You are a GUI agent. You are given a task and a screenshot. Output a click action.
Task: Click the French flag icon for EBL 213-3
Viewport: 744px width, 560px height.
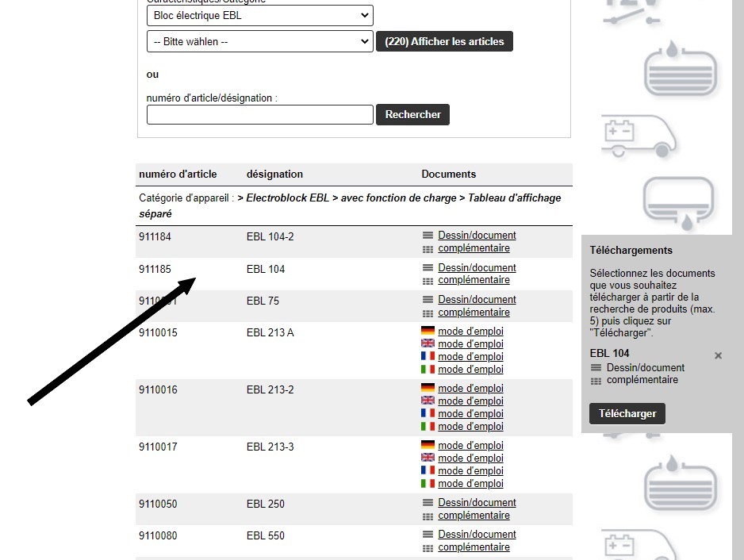428,471
